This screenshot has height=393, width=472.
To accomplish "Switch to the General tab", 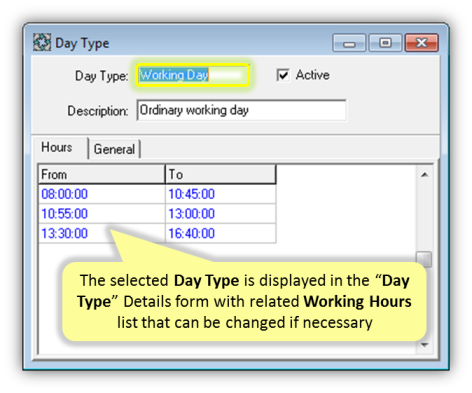I will pyautogui.click(x=114, y=149).
